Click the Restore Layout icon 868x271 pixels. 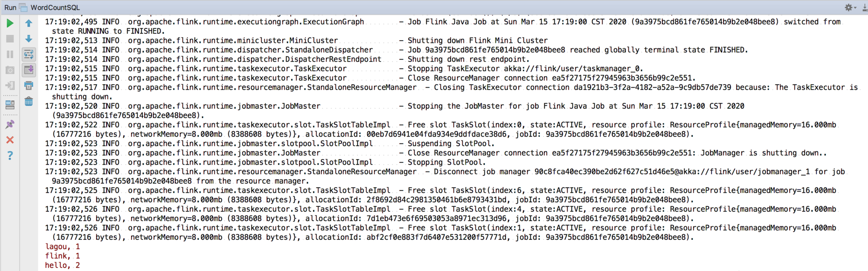pos(10,105)
